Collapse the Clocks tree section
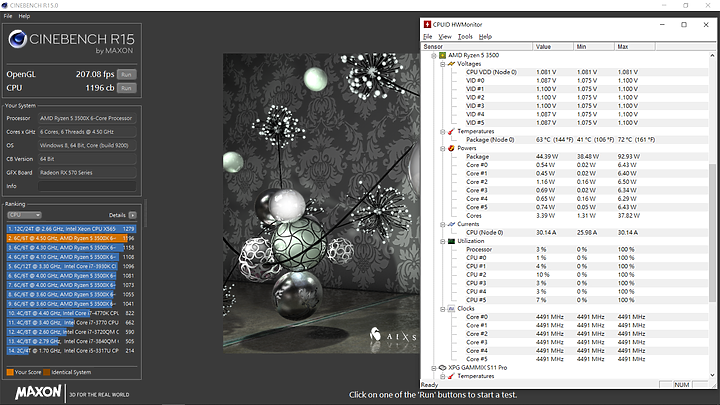This screenshot has width=720, height=405. 443,309
